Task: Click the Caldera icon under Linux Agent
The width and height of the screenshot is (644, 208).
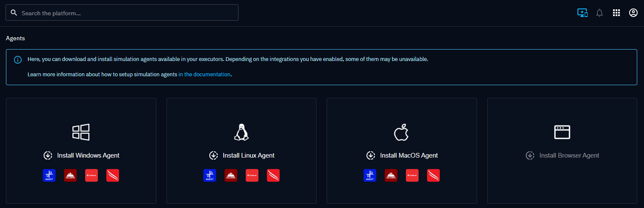Action: click(231, 175)
